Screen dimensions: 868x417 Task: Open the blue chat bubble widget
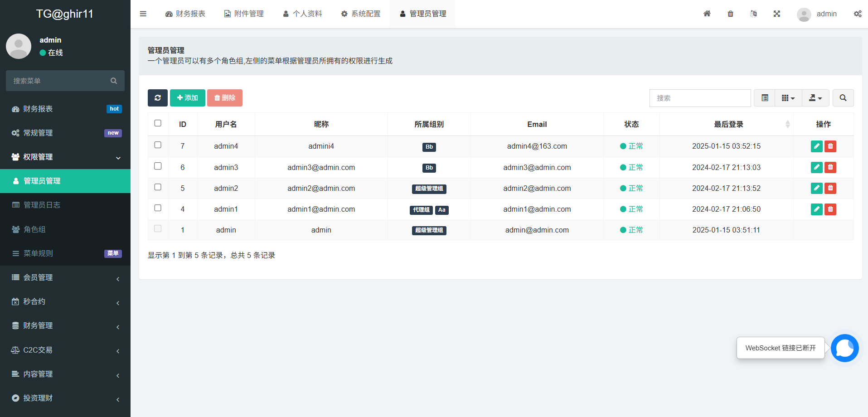coord(844,348)
